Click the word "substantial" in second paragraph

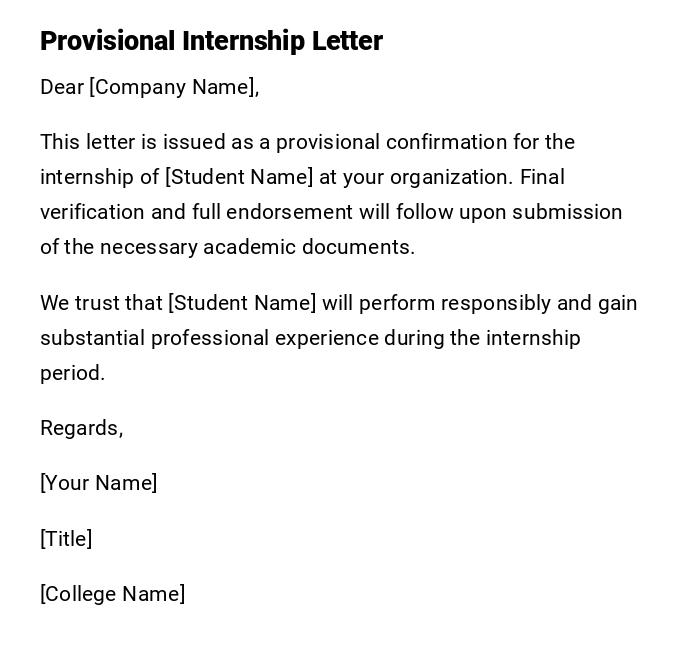point(92,338)
